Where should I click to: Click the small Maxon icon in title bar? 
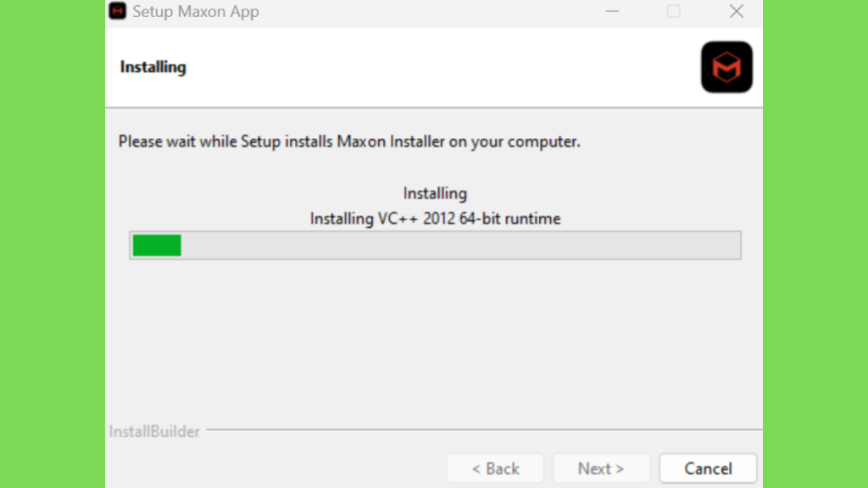117,11
